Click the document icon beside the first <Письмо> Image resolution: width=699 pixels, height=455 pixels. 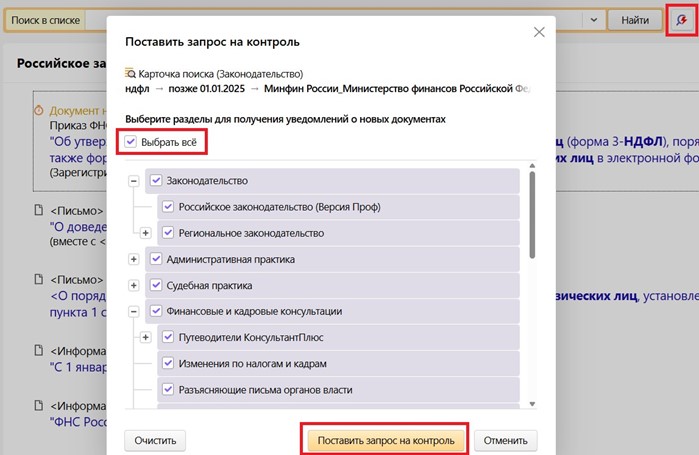pyautogui.click(x=38, y=212)
